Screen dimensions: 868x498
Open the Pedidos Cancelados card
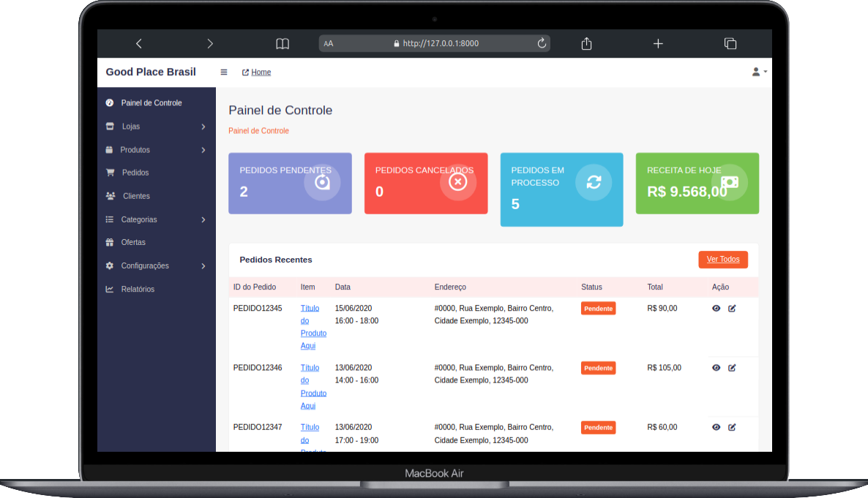click(426, 183)
